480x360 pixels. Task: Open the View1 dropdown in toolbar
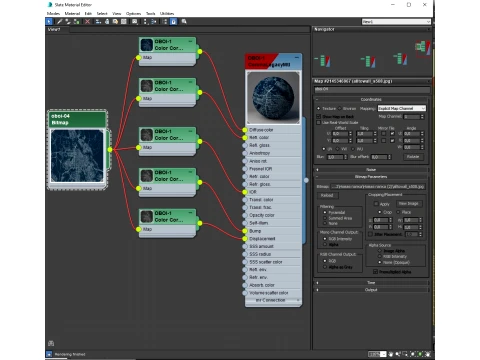point(396,22)
